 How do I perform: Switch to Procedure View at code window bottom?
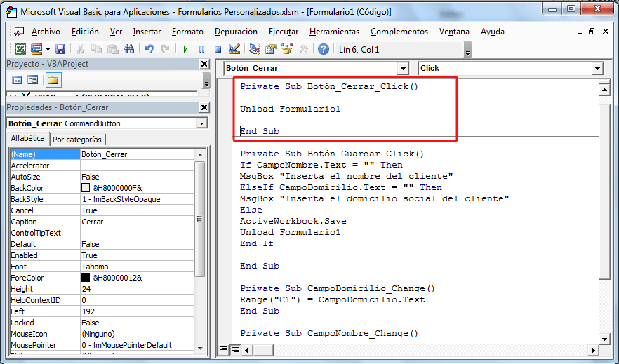pos(223,349)
